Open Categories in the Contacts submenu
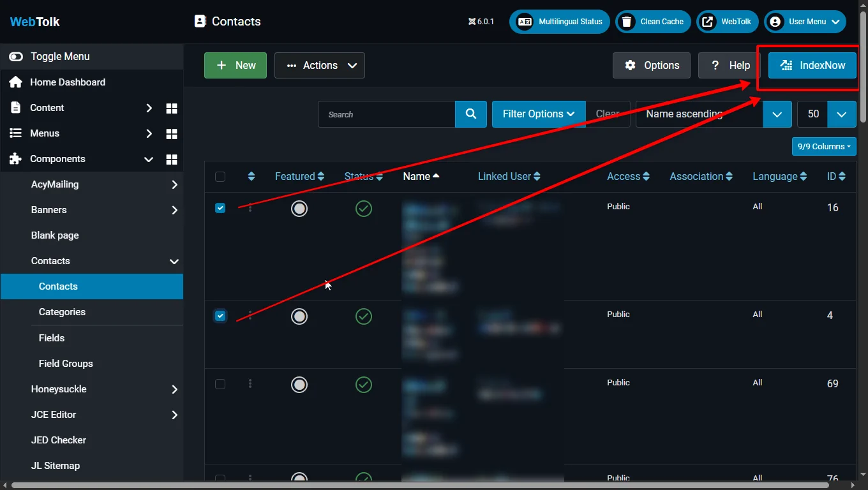 pos(62,312)
